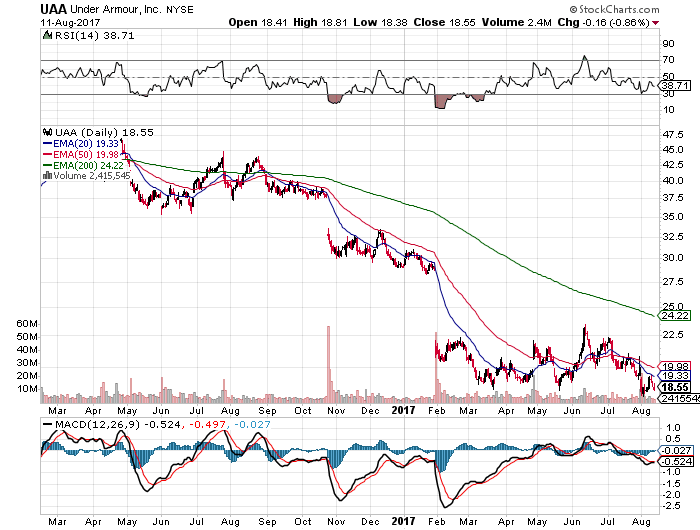Click the 2017 year label under the price panel
Image resolution: width=700 pixels, height=530 pixels.
click(403, 410)
